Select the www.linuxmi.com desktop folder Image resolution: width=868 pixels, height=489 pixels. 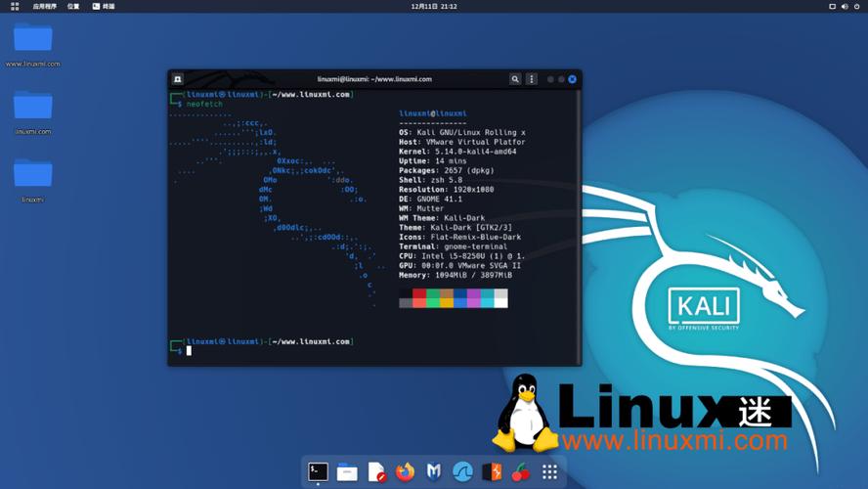point(32,44)
